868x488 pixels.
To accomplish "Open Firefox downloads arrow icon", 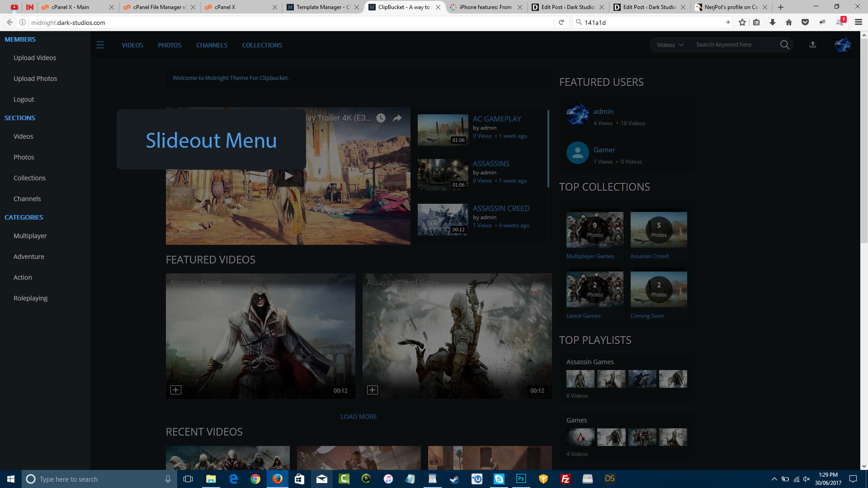I will coord(773,22).
